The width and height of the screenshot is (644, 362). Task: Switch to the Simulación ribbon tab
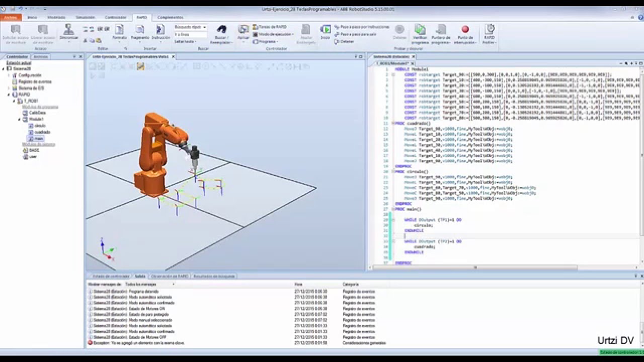85,17
